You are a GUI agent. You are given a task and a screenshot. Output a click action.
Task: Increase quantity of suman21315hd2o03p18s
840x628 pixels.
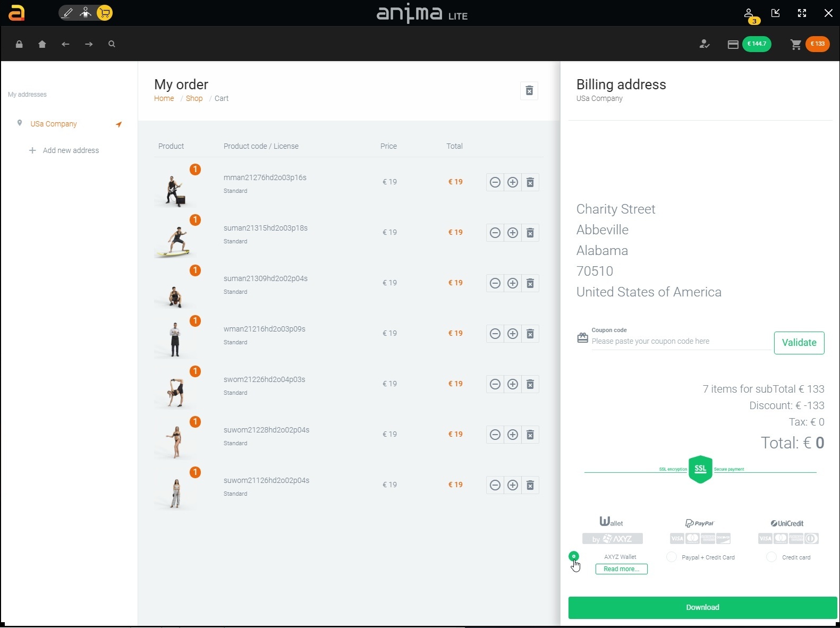tap(512, 233)
